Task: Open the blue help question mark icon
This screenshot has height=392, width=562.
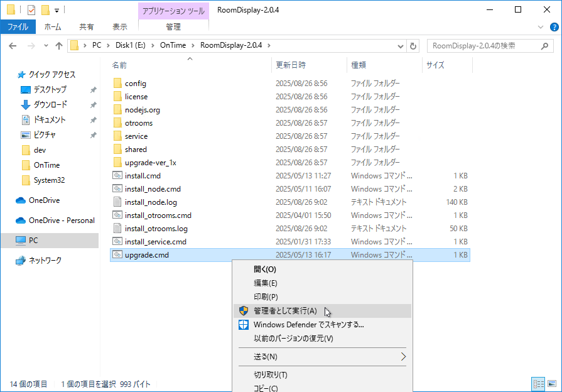Action: point(554,27)
